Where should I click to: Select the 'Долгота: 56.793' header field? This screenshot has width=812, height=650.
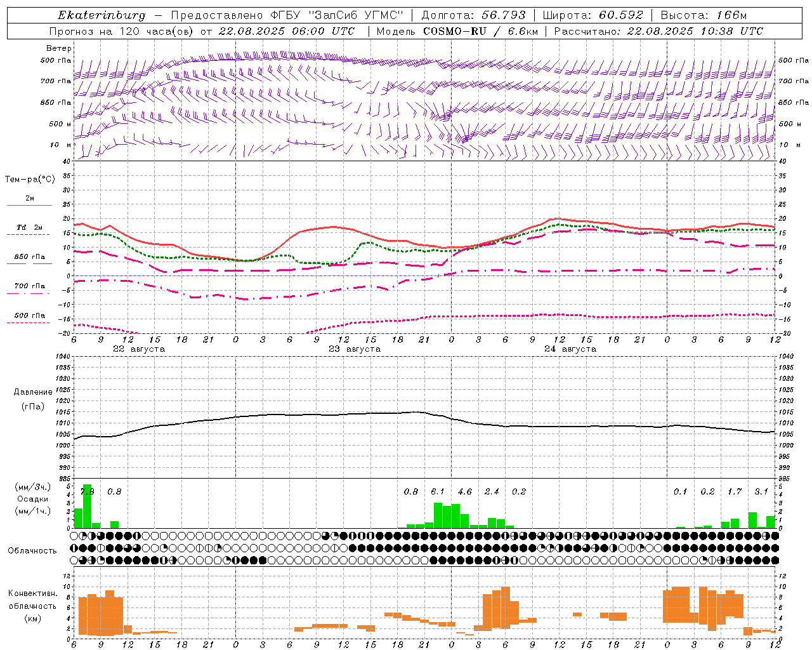(x=474, y=15)
